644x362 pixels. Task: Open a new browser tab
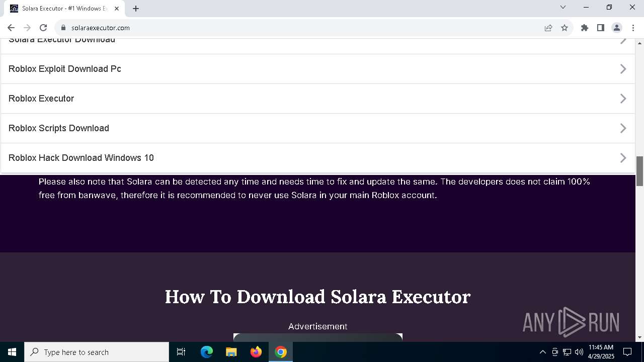[136, 9]
